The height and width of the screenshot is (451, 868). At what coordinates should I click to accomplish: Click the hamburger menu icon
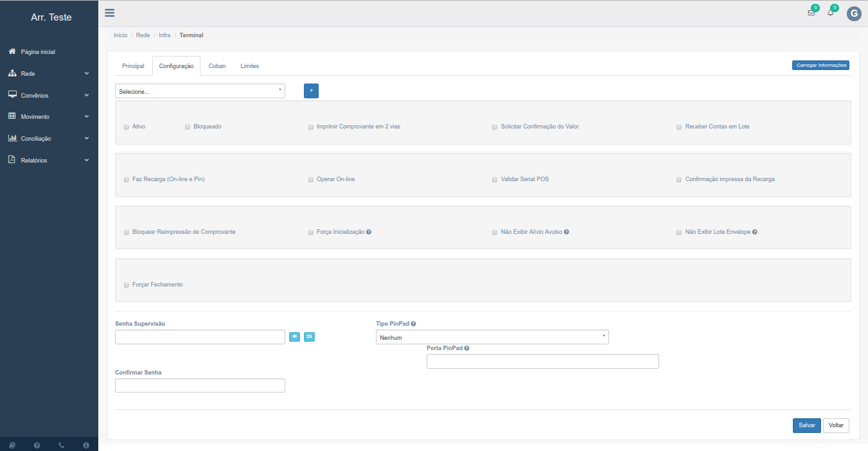coord(110,13)
